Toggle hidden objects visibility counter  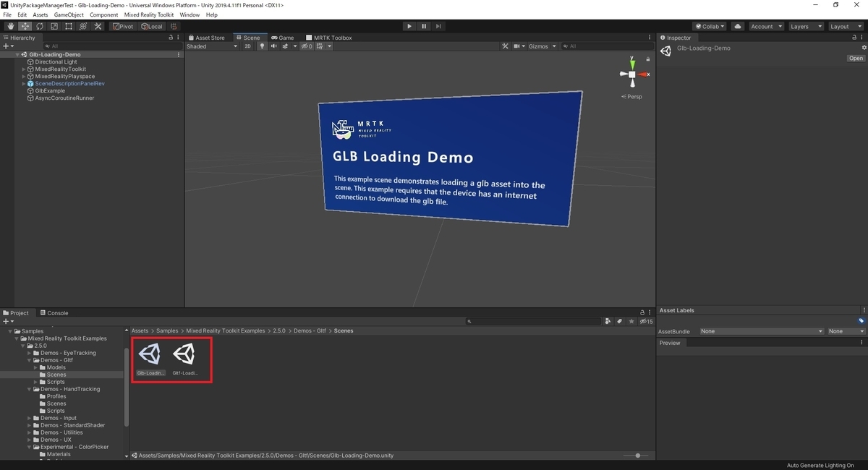point(307,46)
